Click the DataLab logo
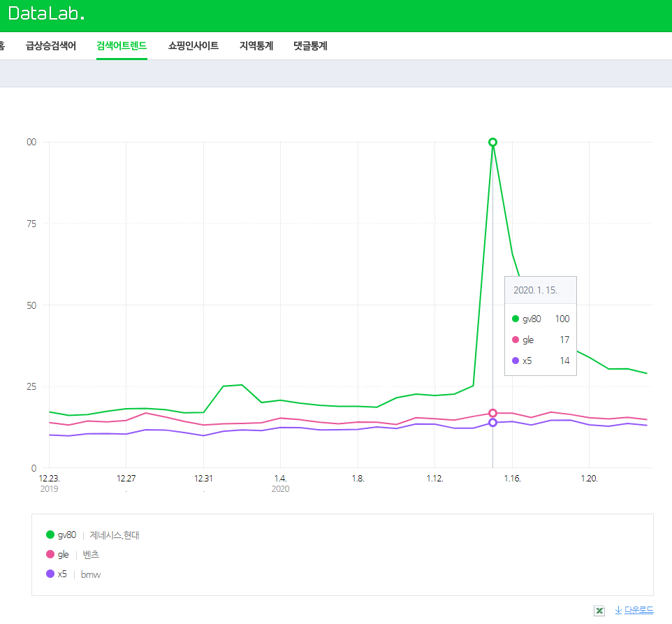 46,13
